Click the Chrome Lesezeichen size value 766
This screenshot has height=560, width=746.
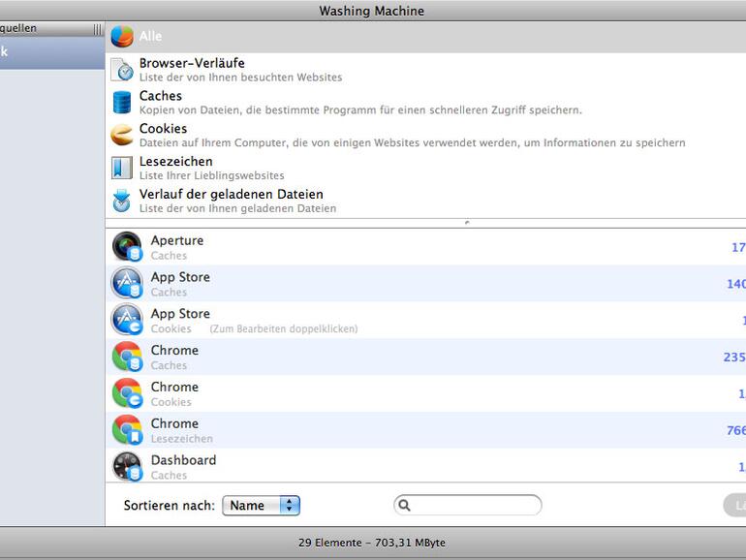coord(736,430)
